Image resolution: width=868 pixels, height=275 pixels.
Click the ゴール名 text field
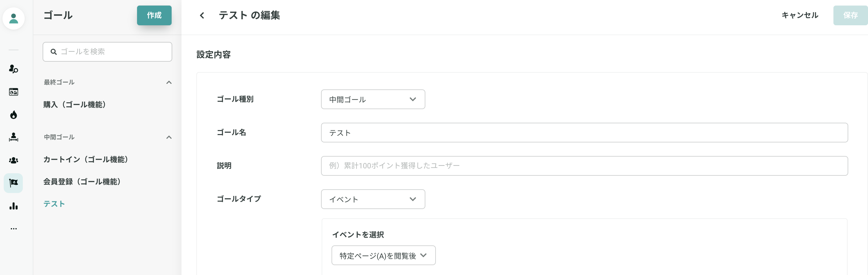584,133
